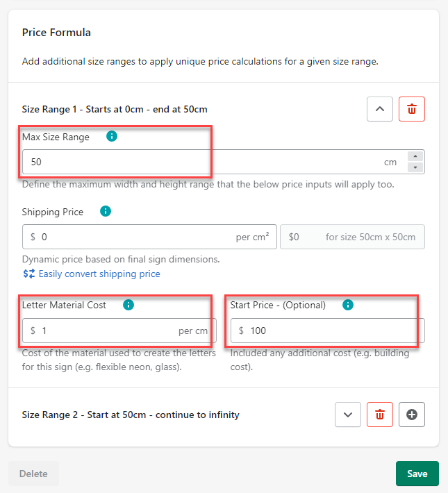Click the Max Size Range info icon
448x493 pixels.
(x=112, y=137)
